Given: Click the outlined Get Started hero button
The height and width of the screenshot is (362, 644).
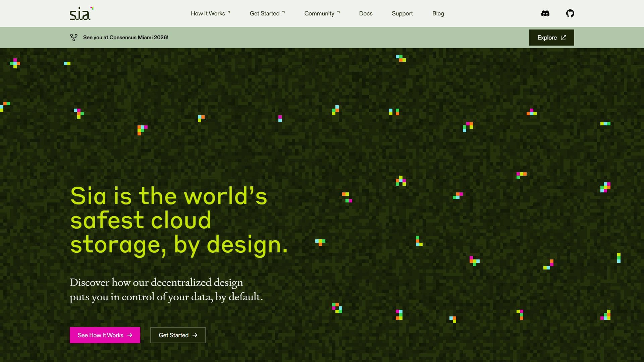Looking at the screenshot, I should pos(178,335).
